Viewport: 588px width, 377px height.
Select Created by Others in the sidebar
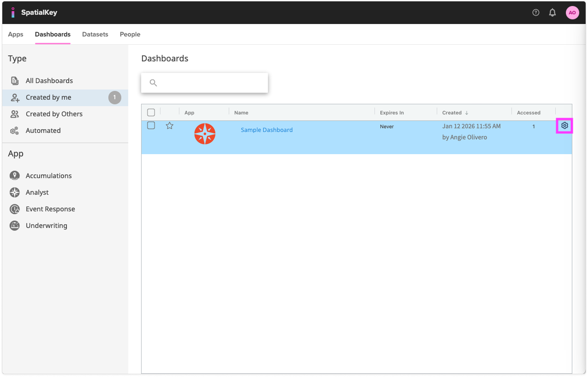click(54, 114)
